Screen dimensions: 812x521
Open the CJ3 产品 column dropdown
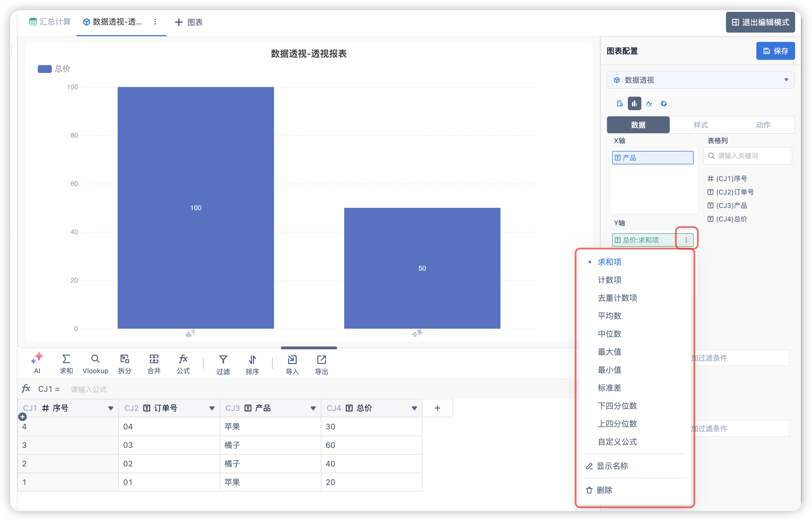(x=313, y=408)
